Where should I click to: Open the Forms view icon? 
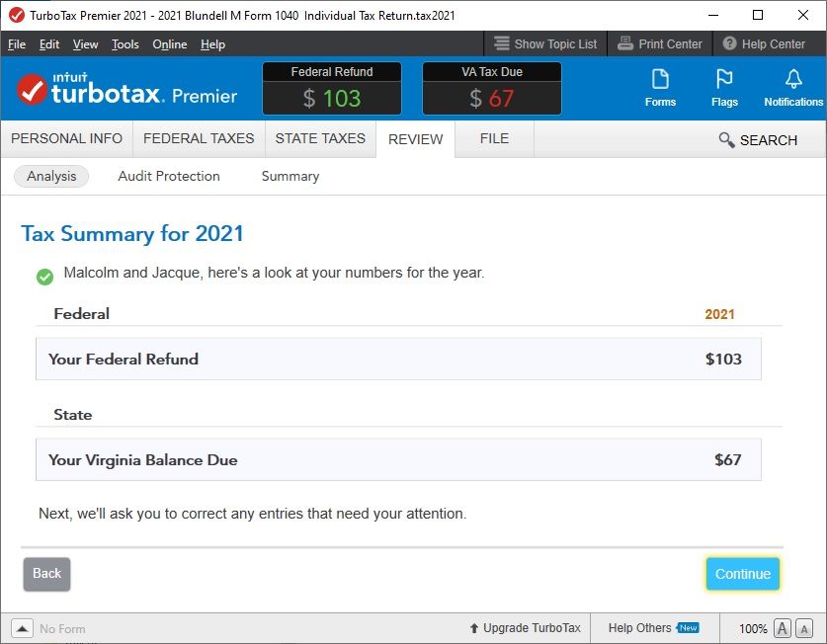tap(660, 79)
